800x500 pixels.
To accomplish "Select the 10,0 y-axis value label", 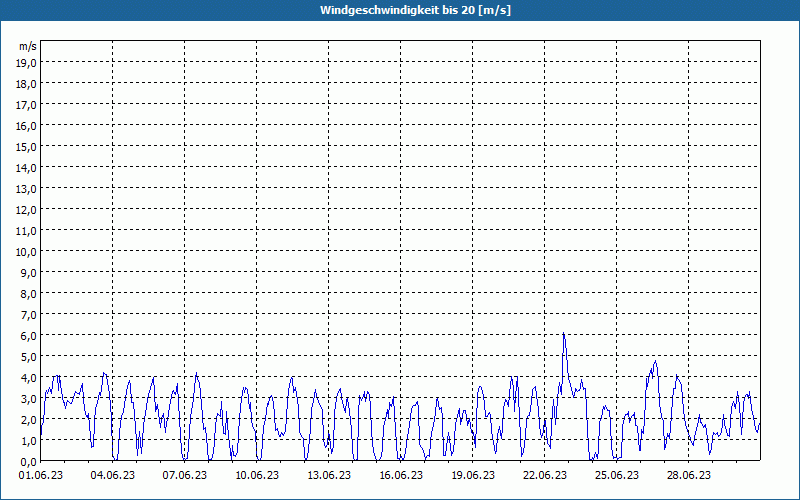I will pyautogui.click(x=27, y=251).
